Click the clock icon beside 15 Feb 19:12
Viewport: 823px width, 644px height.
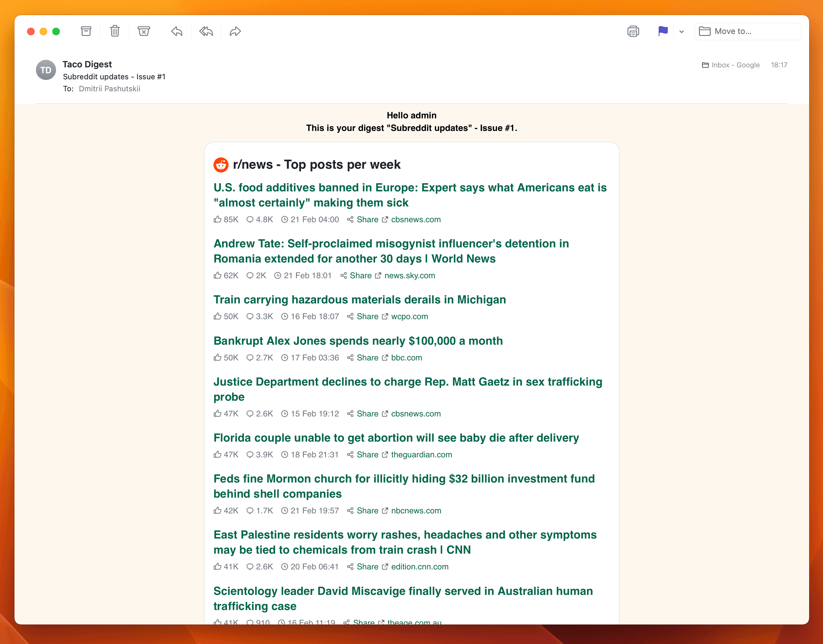pos(284,414)
